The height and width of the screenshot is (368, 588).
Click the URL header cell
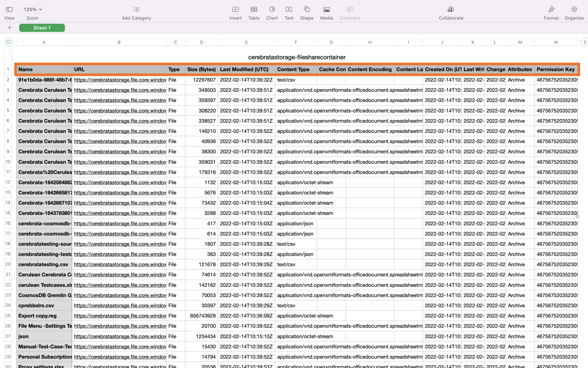coord(119,69)
